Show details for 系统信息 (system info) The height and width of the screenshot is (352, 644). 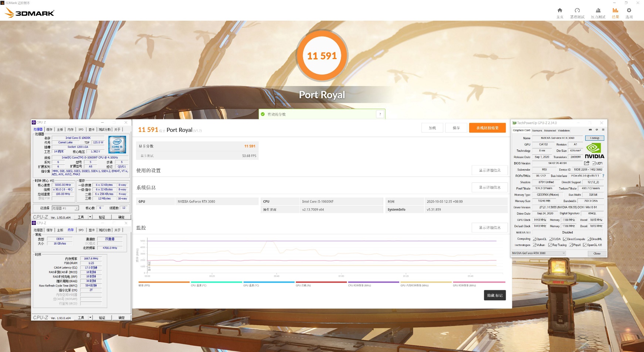click(490, 187)
